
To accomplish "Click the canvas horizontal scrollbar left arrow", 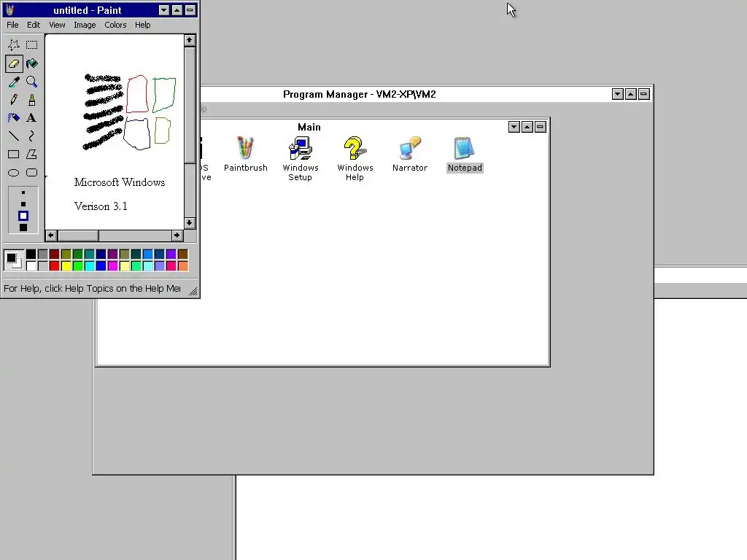I will (51, 236).
